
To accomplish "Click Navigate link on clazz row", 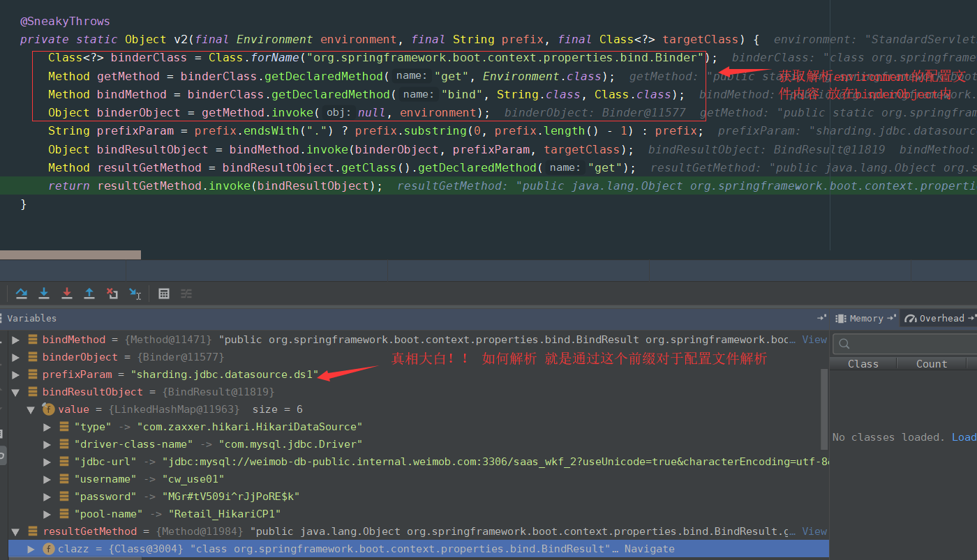I will point(649,549).
